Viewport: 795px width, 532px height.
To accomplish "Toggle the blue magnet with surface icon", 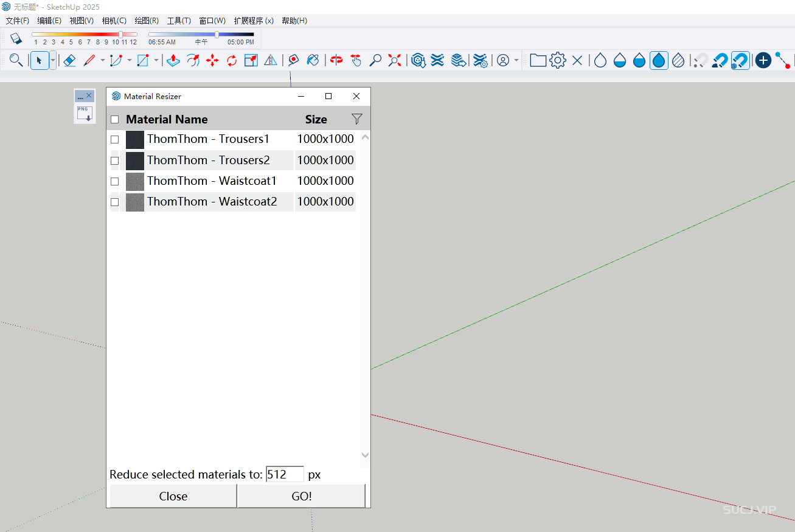I will (720, 60).
